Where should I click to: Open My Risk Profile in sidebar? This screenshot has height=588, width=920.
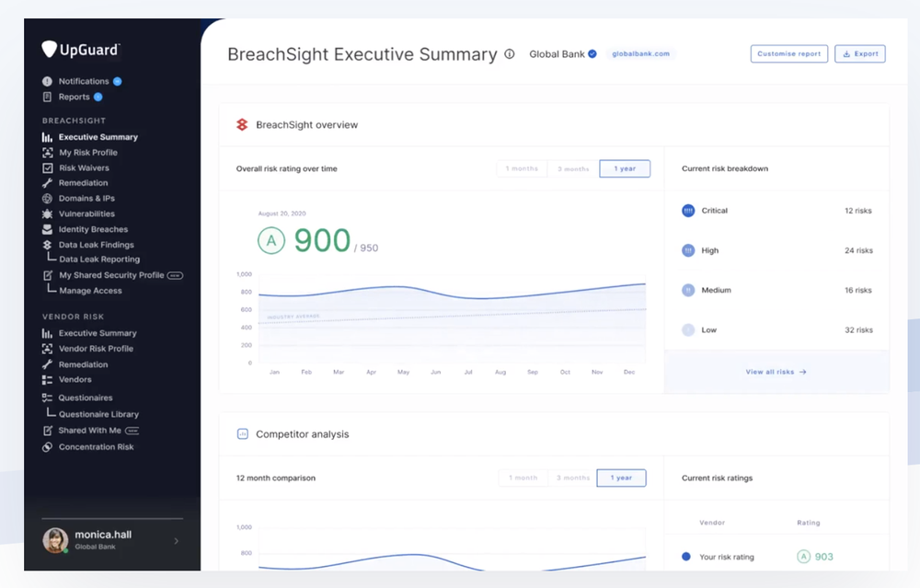pyautogui.click(x=88, y=153)
